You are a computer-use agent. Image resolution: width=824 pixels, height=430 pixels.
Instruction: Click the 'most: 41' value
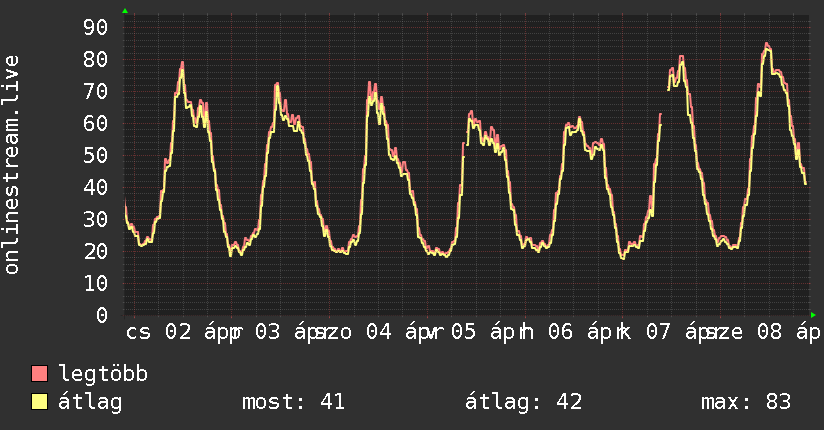[x=293, y=402]
